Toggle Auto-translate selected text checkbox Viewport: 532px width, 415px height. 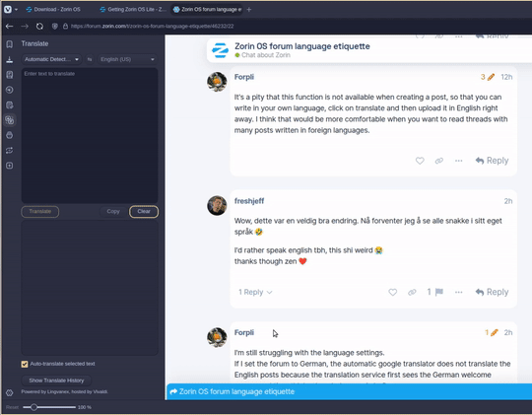(x=25, y=364)
